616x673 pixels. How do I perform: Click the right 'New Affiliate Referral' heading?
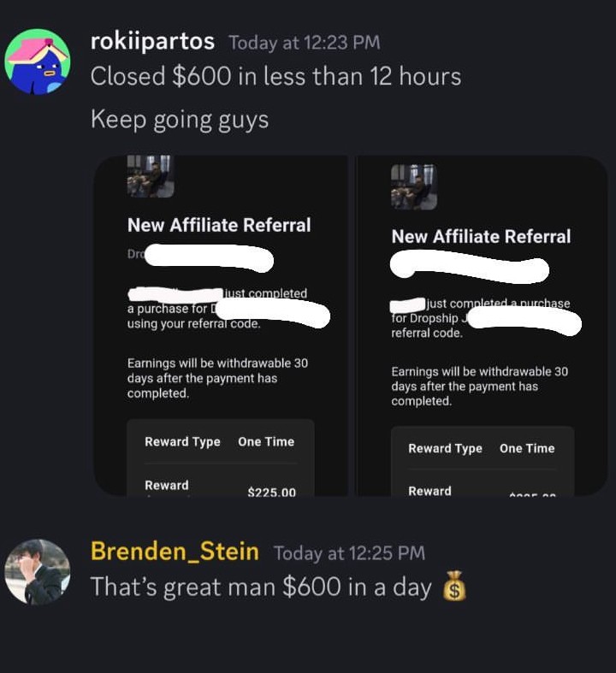[x=481, y=237]
